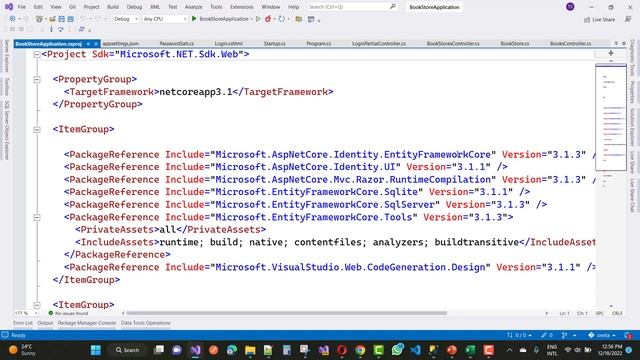Click the Step Over debug icon
The width and height of the screenshot is (640, 360).
[x=60, y=29]
